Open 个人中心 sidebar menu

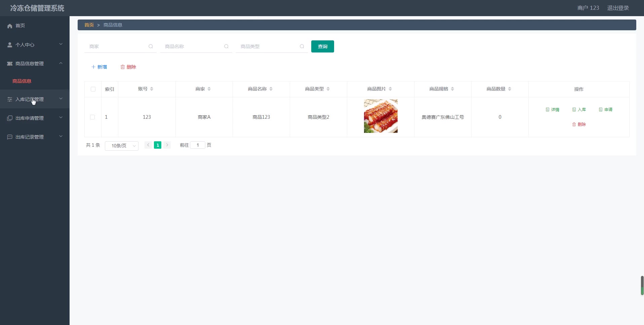35,45
